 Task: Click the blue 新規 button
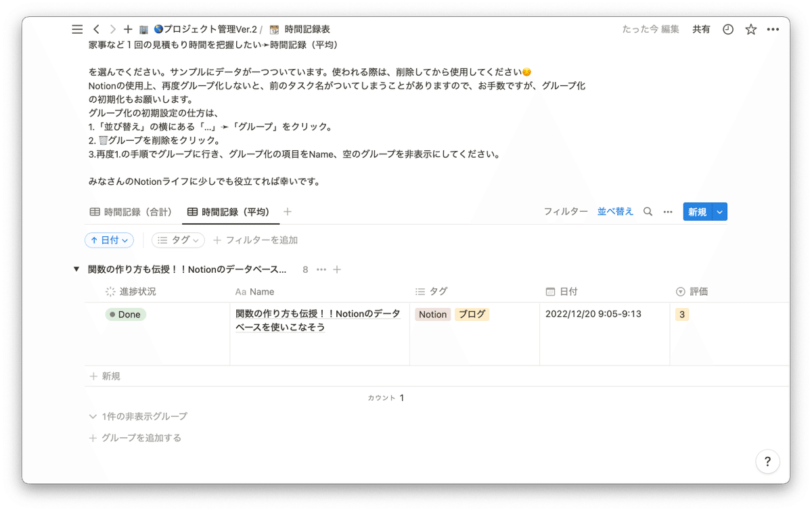point(698,212)
